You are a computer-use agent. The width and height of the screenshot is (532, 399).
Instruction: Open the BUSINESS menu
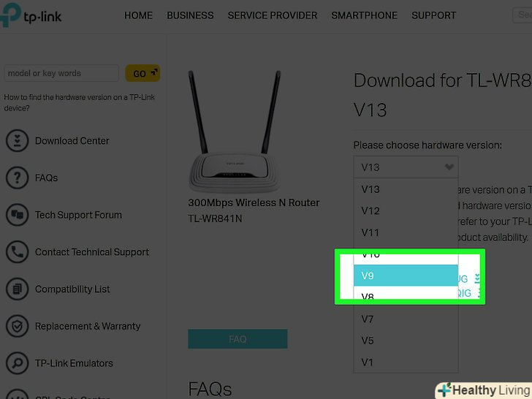point(190,15)
